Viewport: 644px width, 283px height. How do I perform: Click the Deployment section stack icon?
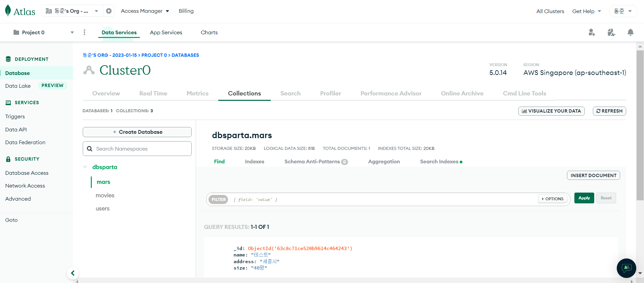[8, 59]
